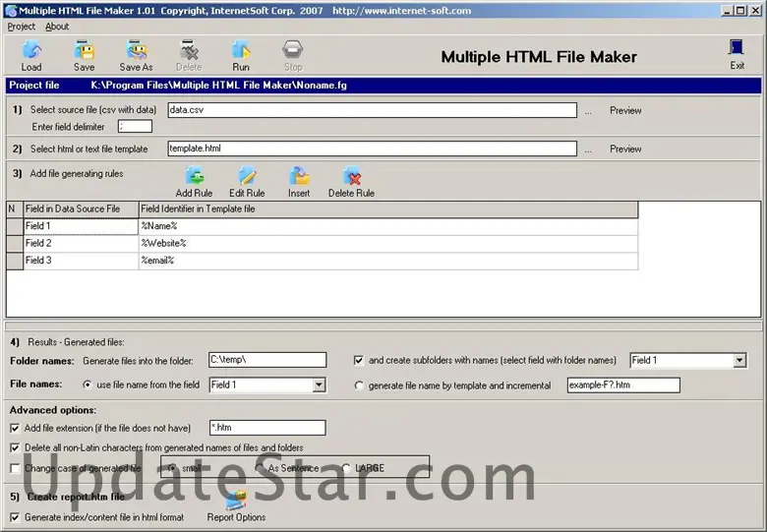Image resolution: width=767 pixels, height=532 pixels.
Task: Select the As Sentence case radio button
Action: click(x=260, y=468)
